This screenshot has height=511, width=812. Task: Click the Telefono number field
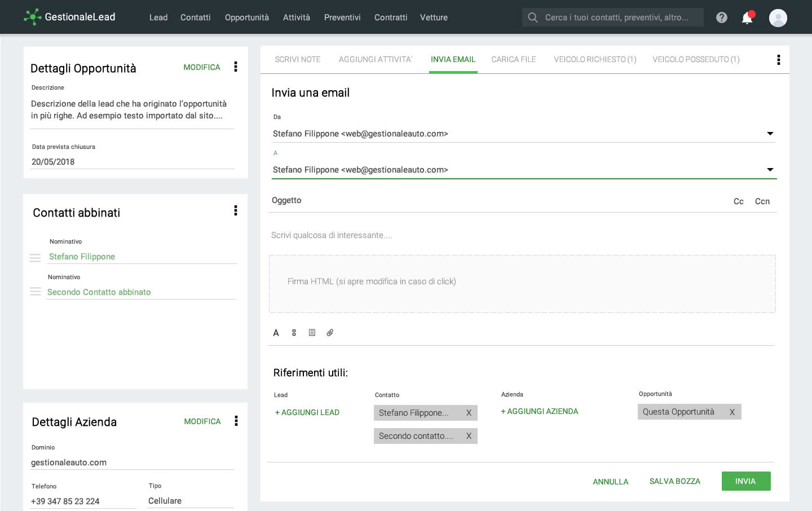click(83, 501)
